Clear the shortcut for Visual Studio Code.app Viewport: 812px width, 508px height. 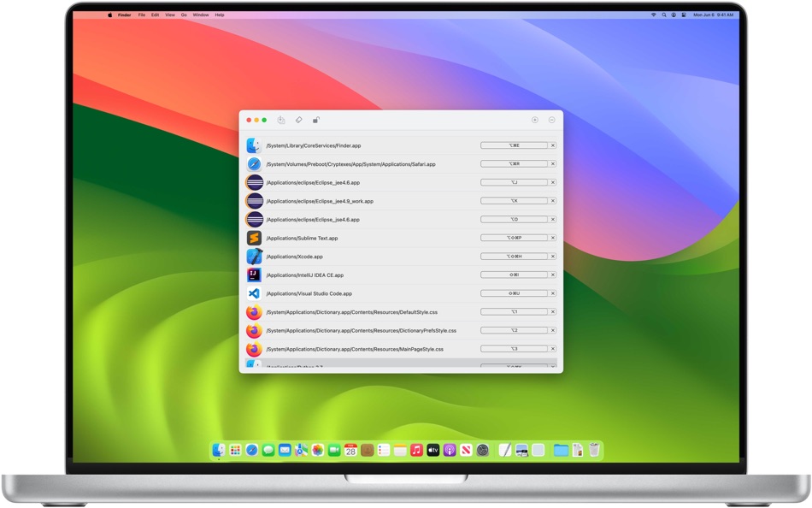coord(552,293)
